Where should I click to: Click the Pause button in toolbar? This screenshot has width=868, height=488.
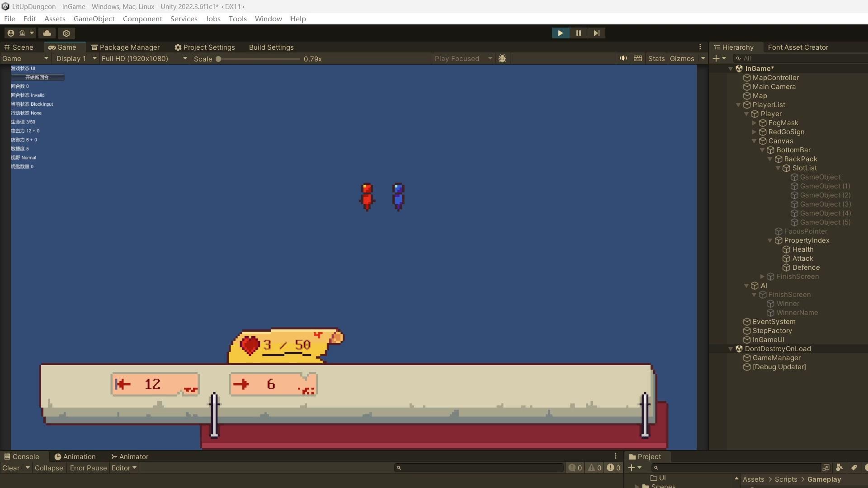pos(578,33)
